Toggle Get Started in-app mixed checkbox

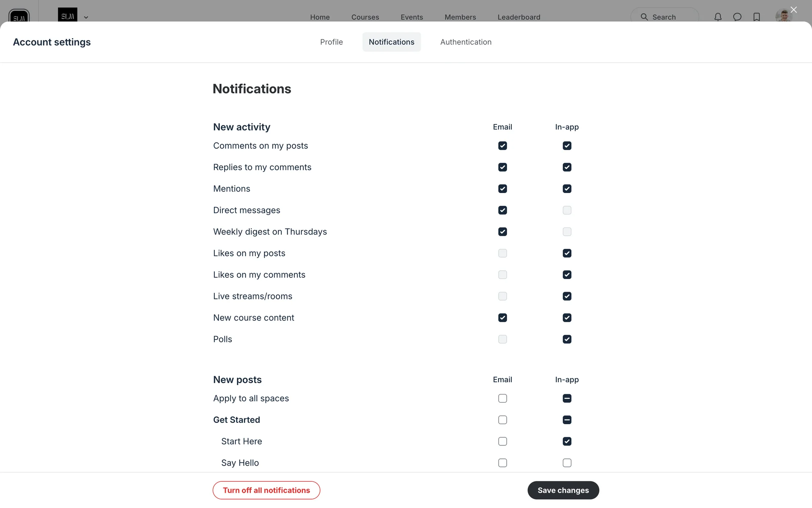pyautogui.click(x=567, y=420)
